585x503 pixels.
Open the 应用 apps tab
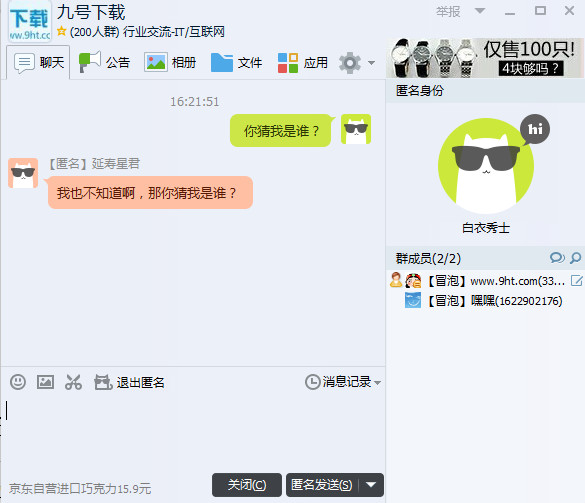(x=303, y=62)
